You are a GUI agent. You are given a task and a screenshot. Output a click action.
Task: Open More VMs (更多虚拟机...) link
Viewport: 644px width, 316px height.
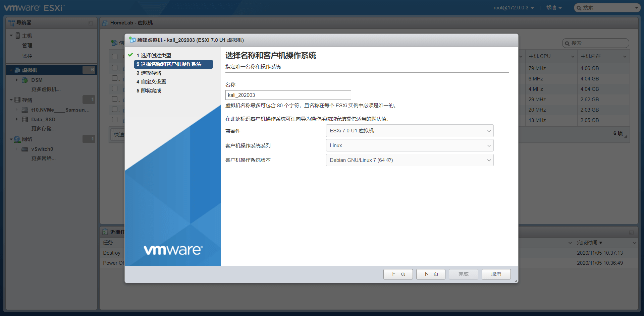pos(46,89)
